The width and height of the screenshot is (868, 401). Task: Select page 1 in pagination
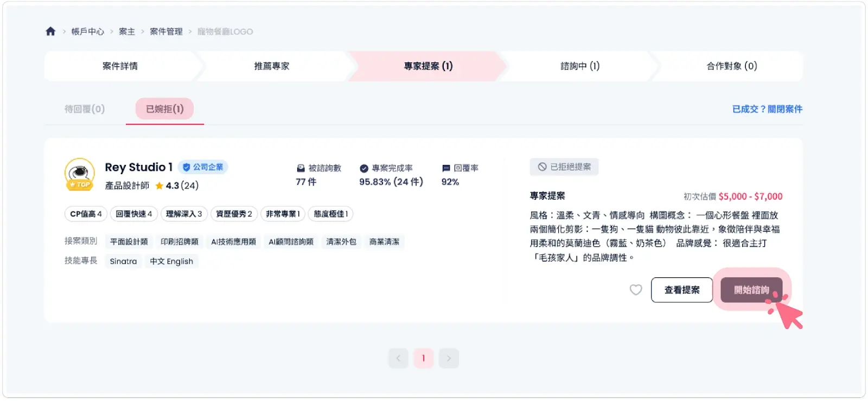click(423, 358)
